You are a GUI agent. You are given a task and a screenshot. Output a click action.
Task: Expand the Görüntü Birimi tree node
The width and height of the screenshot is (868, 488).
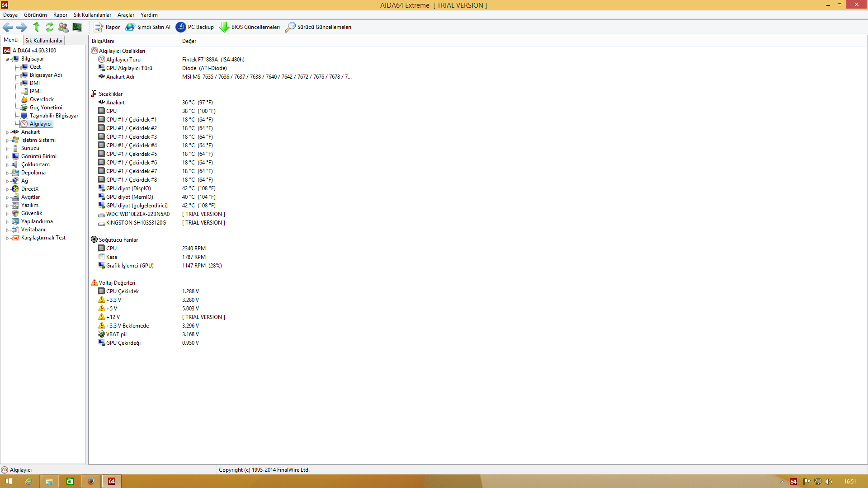point(7,157)
